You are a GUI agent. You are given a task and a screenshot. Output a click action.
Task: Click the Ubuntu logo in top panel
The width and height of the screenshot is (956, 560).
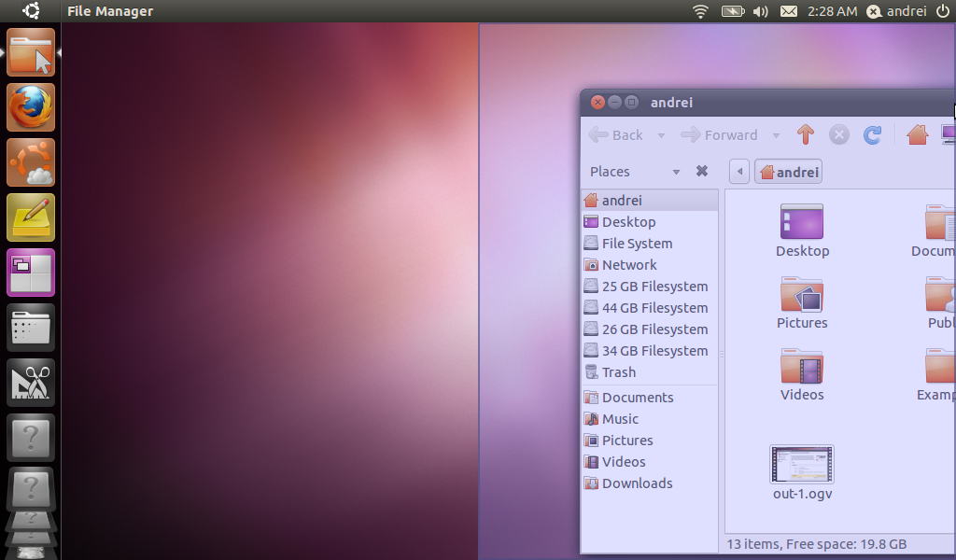pos(31,10)
